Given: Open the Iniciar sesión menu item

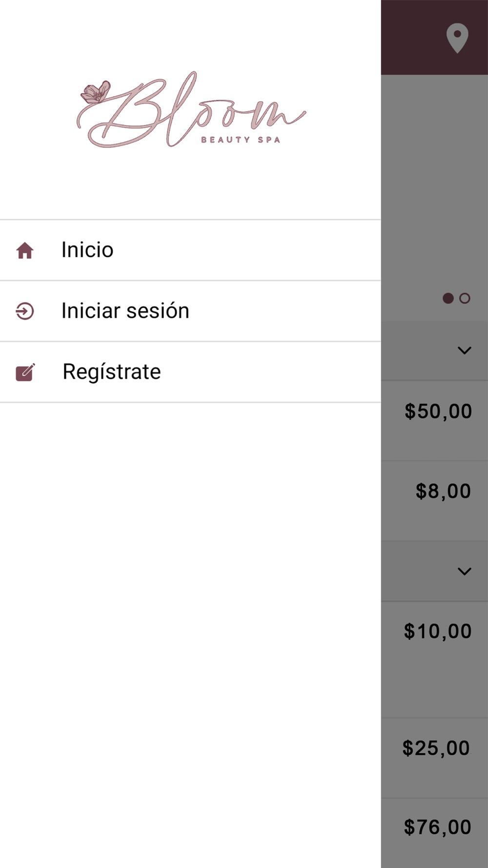Looking at the screenshot, I should (x=125, y=311).
